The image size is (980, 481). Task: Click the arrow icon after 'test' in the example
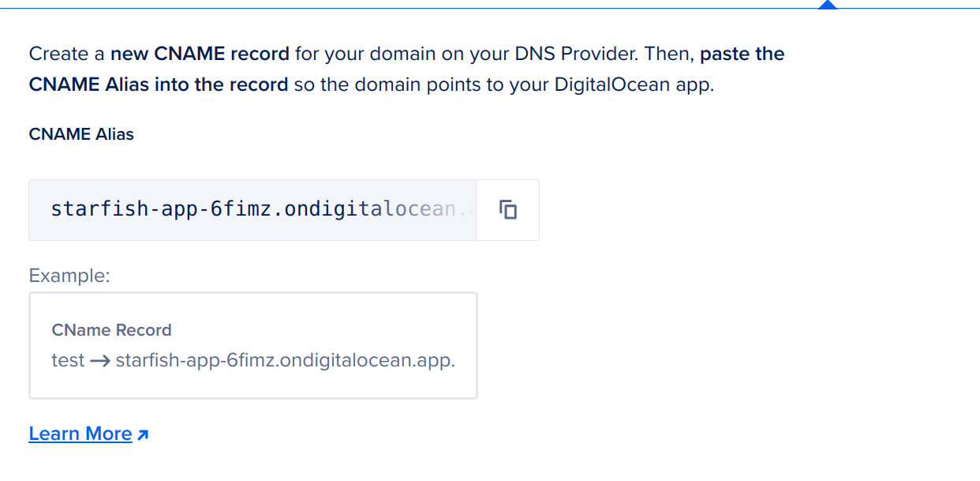click(x=100, y=361)
